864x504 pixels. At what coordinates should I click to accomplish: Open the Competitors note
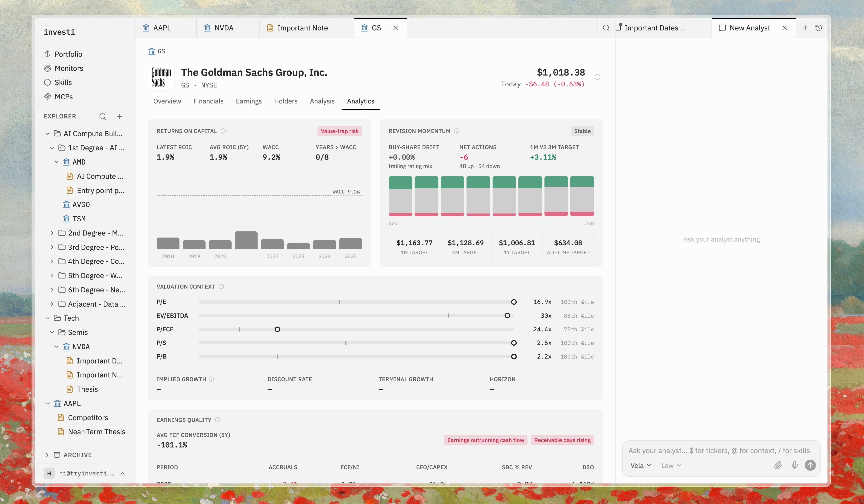[83, 418]
